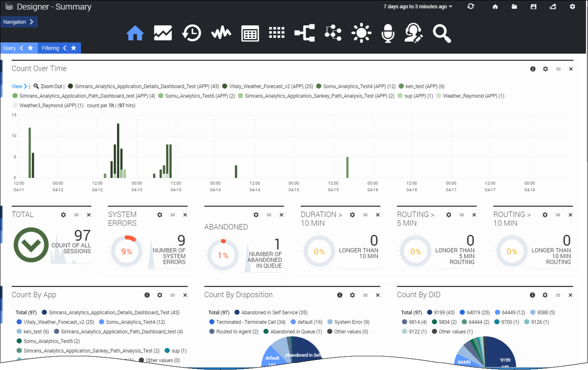588x370 pixels.
Task: Open settings gear for Count By App panel
Action: coord(160,295)
